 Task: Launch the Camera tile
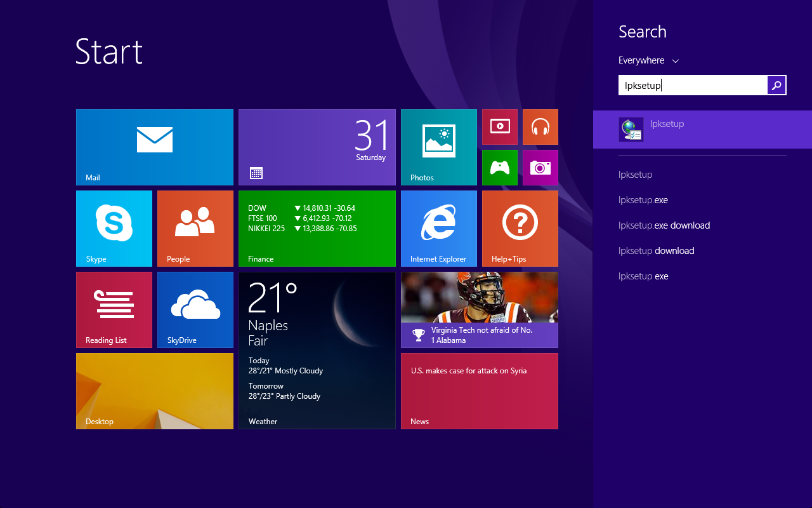540,168
